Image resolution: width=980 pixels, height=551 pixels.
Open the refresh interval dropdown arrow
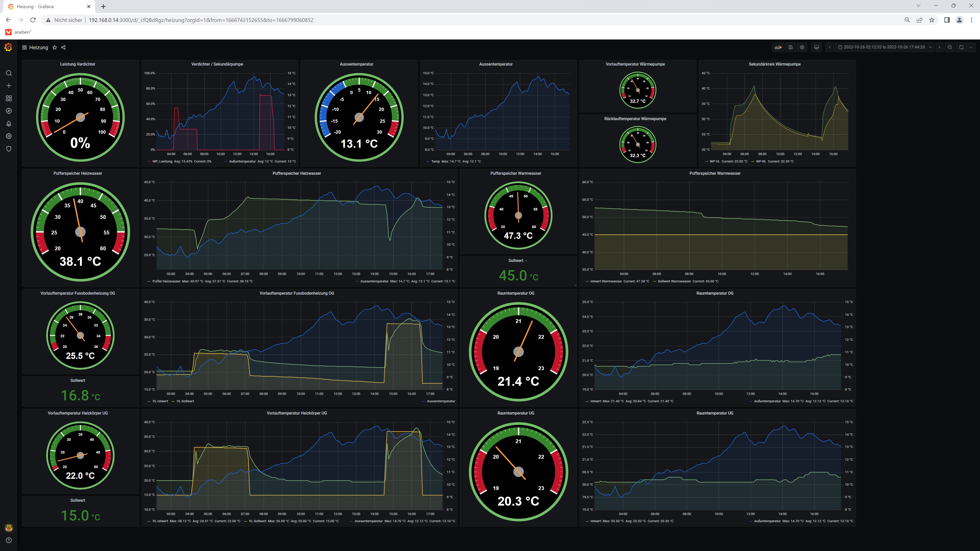[x=971, y=47]
